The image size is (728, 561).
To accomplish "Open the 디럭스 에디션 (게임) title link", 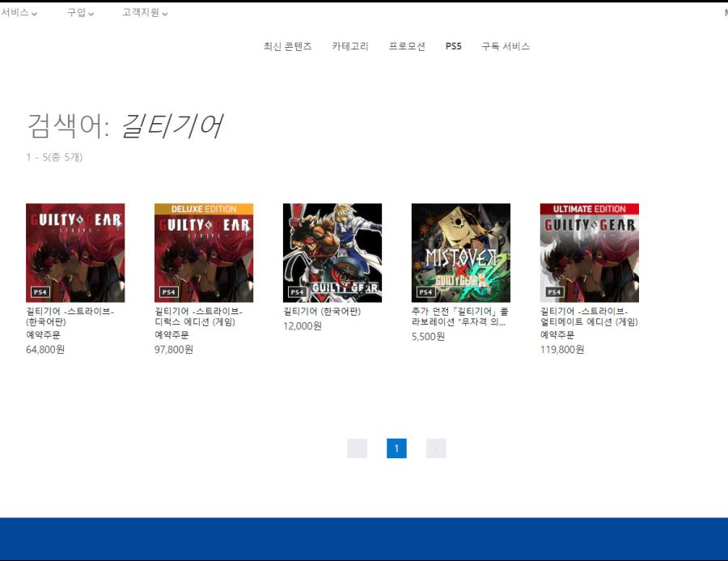I will (x=198, y=317).
